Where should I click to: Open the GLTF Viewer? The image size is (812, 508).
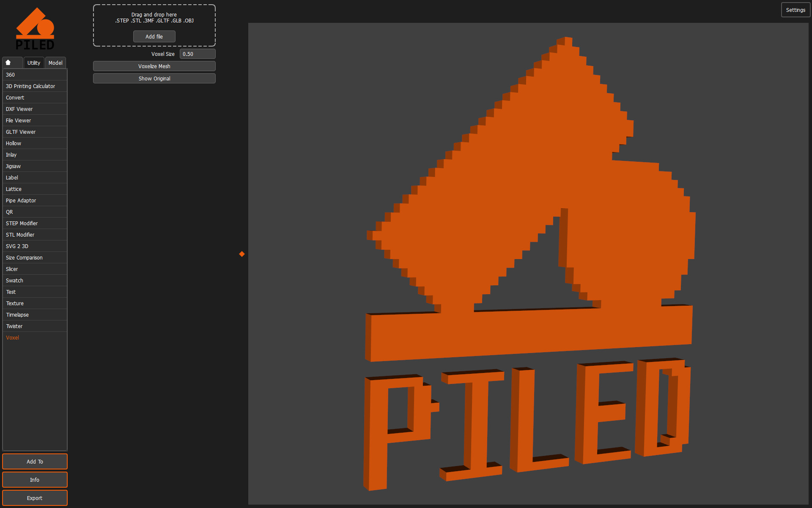click(35, 132)
